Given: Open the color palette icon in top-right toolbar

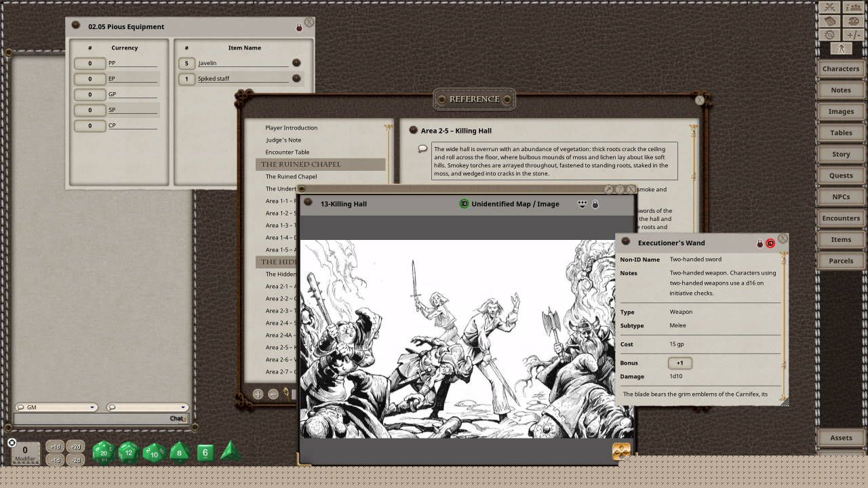Looking at the screenshot, I should pyautogui.click(x=852, y=21).
